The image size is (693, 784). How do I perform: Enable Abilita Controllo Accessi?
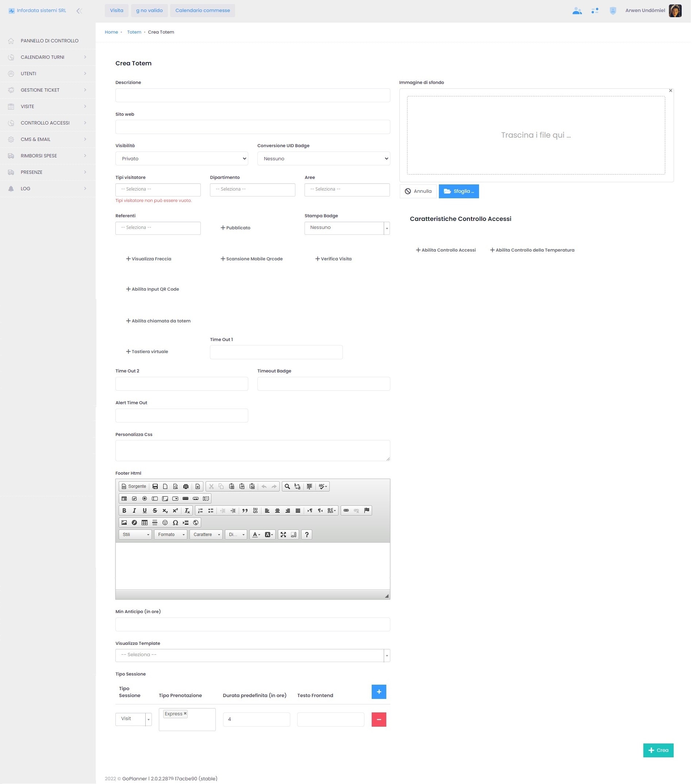[446, 250]
